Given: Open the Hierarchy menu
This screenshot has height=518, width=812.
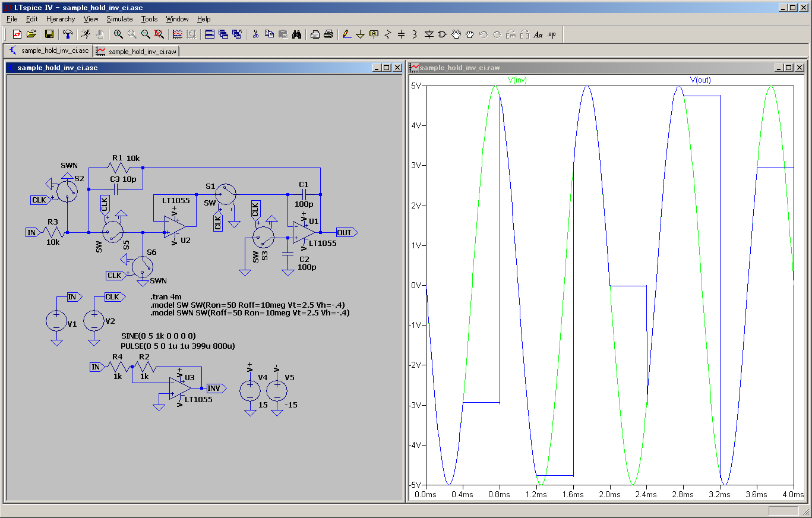Looking at the screenshot, I should [61, 19].
